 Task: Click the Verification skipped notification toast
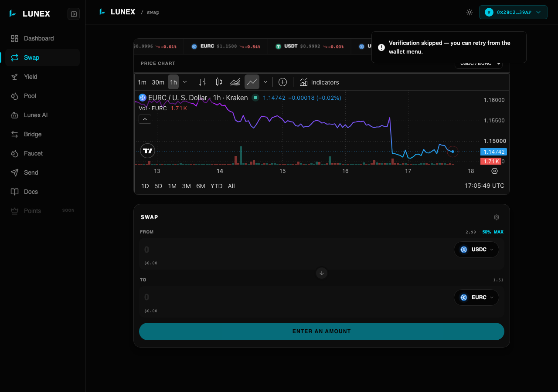[449, 47]
